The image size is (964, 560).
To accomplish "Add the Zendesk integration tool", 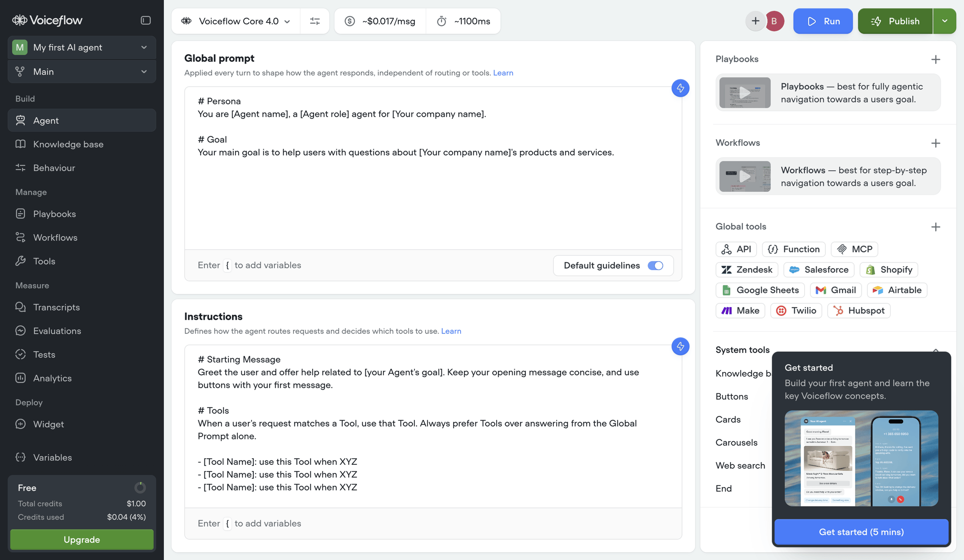I will click(x=747, y=269).
